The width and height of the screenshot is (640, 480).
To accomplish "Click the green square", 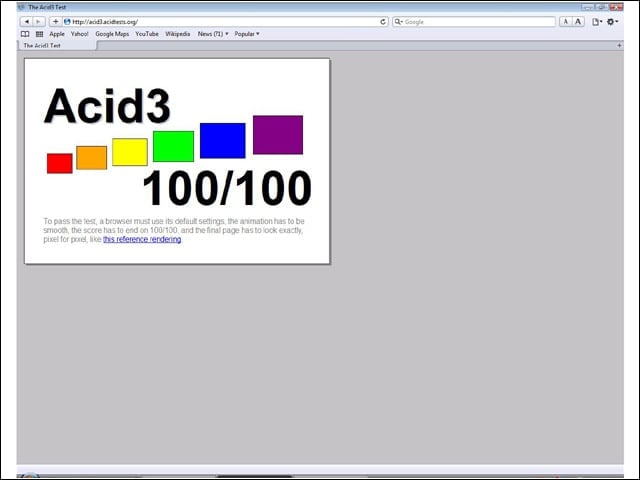I will coord(173,146).
